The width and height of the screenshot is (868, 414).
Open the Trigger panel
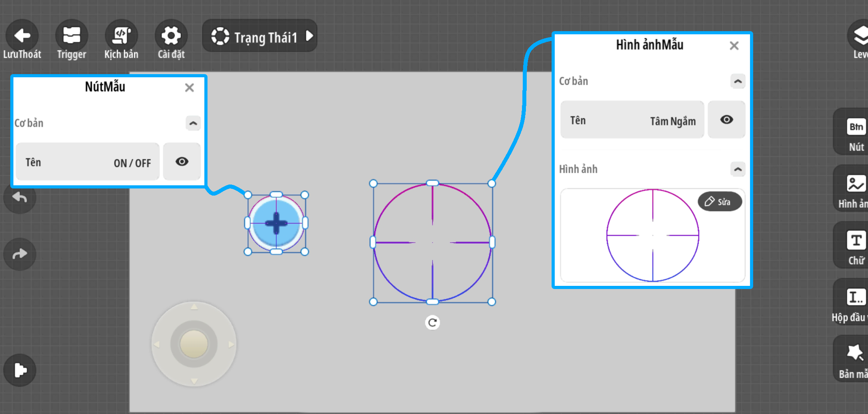(71, 36)
